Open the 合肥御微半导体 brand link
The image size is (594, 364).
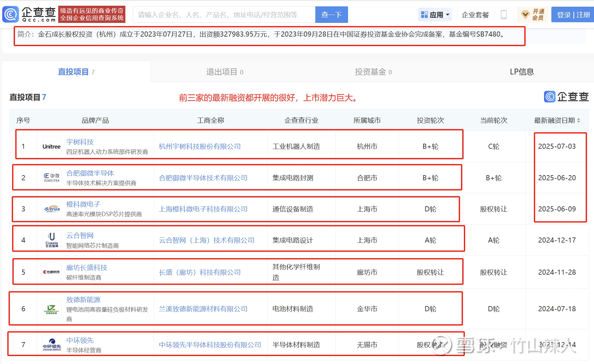tap(90, 173)
